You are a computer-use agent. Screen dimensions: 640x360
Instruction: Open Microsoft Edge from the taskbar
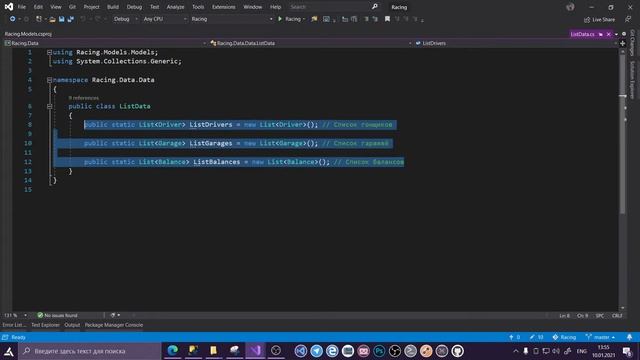[x=173, y=351]
